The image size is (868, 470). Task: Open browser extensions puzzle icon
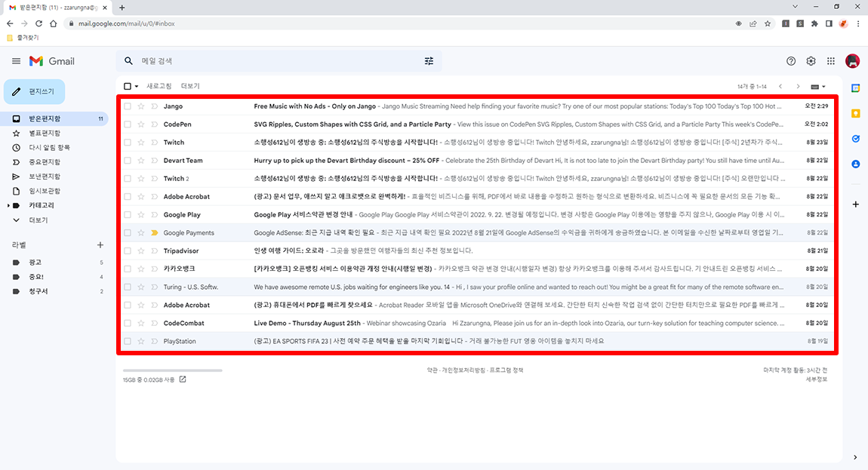coord(814,23)
